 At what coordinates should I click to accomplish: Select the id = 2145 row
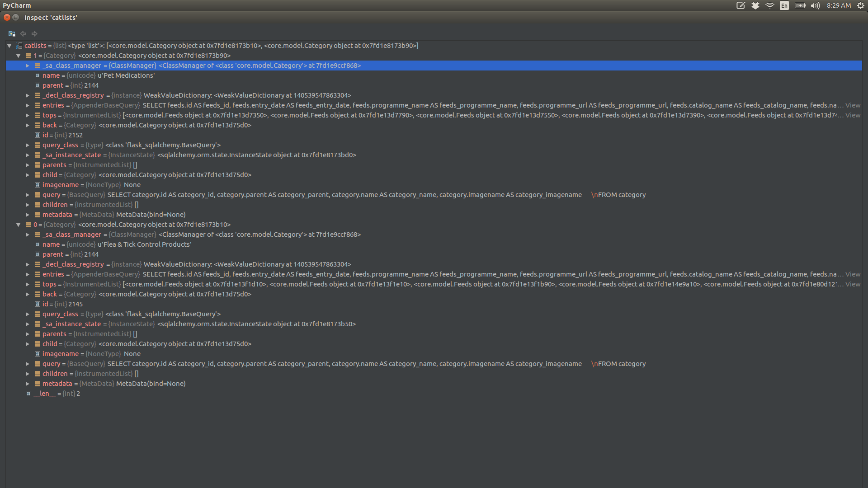tap(434, 304)
